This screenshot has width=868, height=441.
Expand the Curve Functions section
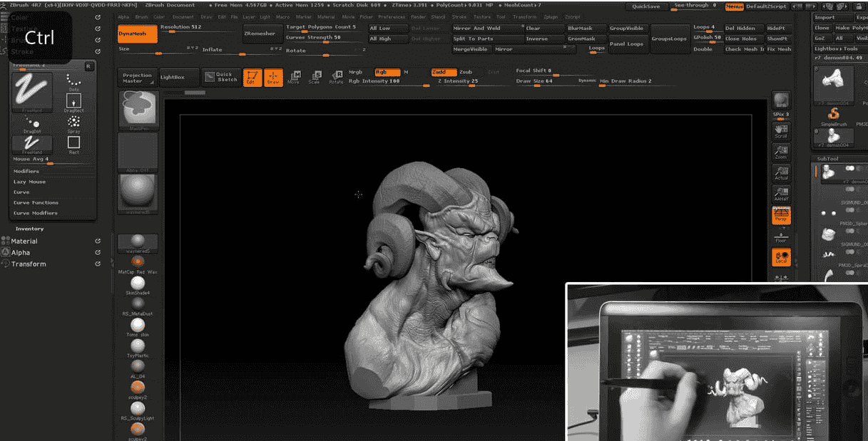(x=34, y=203)
